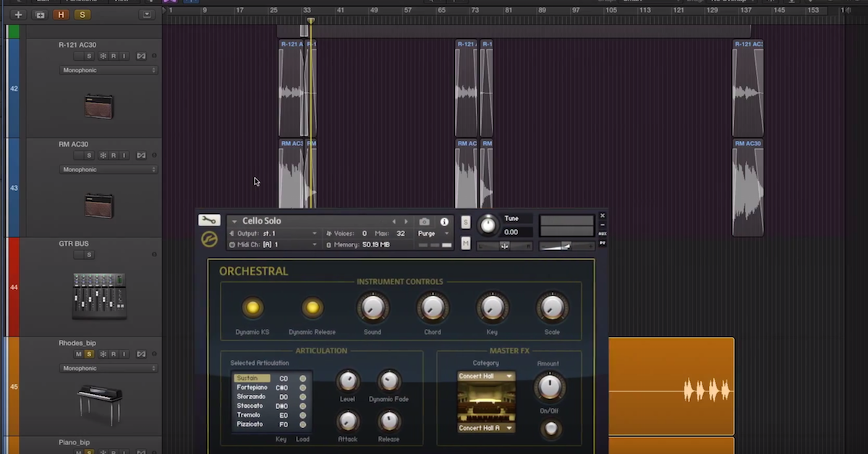Screen dimensions: 868x454
Task: Arm the Rhodes_bip track for recording
Action: pyautogui.click(x=113, y=354)
